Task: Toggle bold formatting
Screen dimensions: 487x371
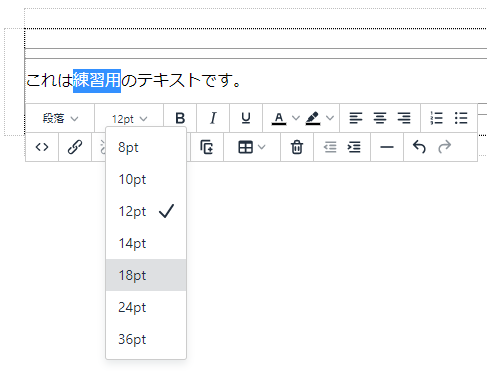Action: pyautogui.click(x=180, y=118)
